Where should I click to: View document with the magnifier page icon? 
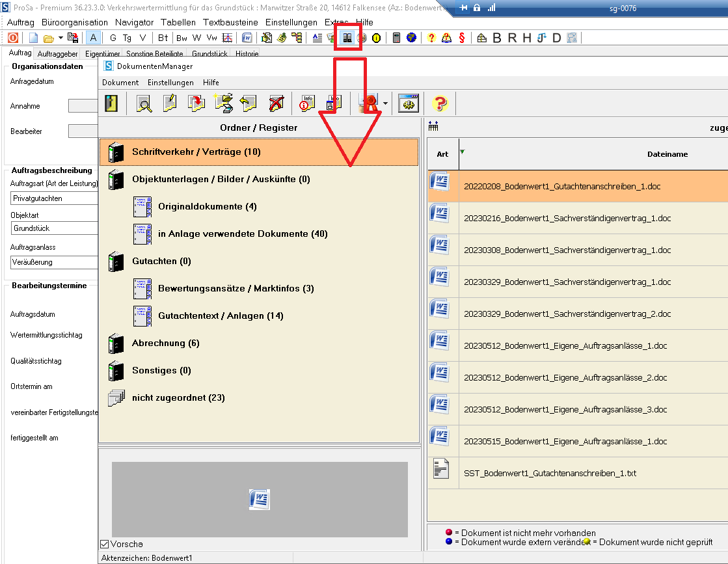tap(144, 103)
